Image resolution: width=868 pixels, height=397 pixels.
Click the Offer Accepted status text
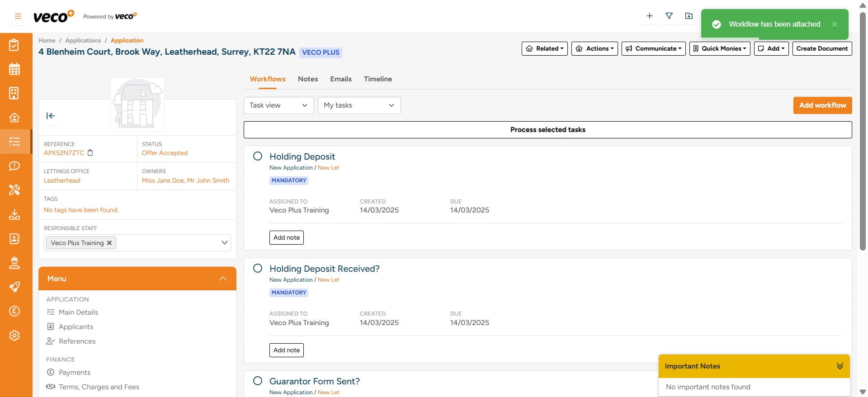click(x=165, y=153)
